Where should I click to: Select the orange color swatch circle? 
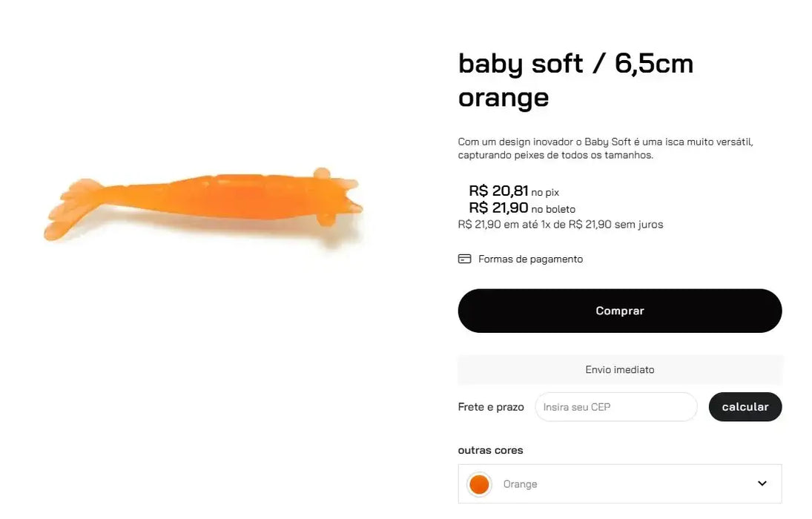[479, 484]
